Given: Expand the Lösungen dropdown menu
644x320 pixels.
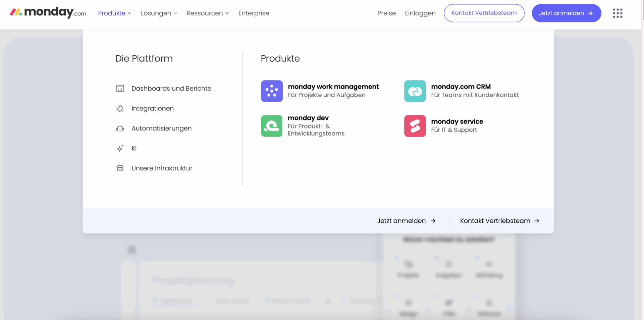Looking at the screenshot, I should coord(159,13).
